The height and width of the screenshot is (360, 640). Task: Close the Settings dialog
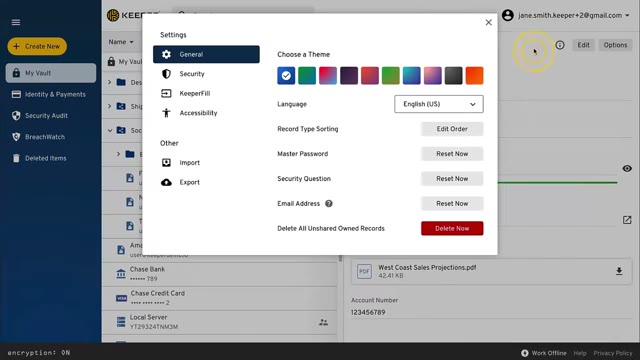click(x=489, y=22)
